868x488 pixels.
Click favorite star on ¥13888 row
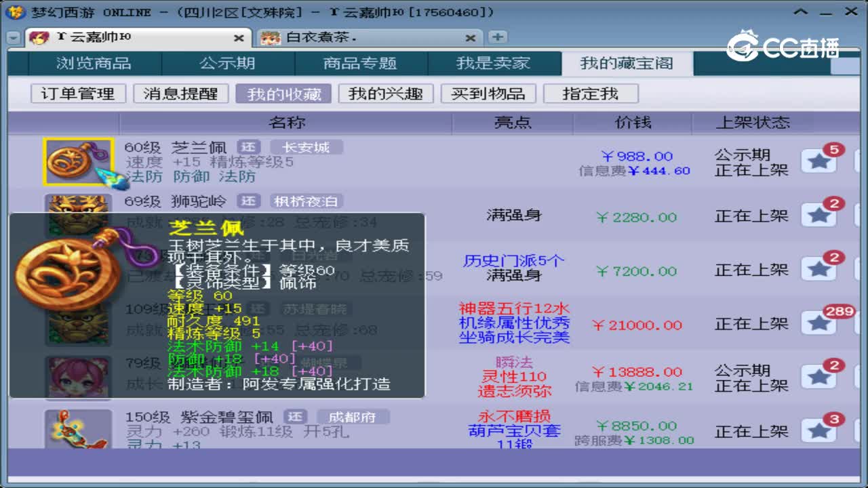pyautogui.click(x=818, y=378)
